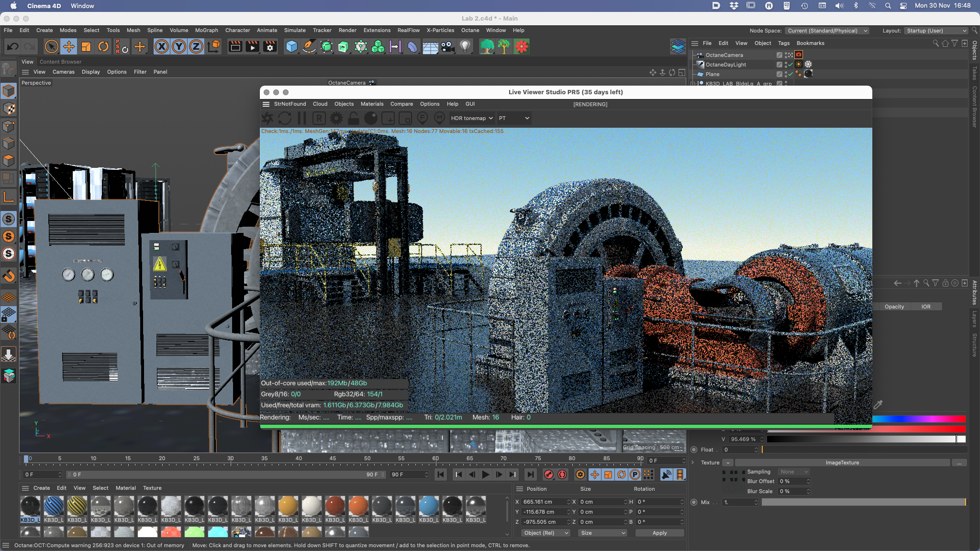The height and width of the screenshot is (551, 980).
Task: Click the Render to Picture Viewer clapperboard icon
Action: coord(252,47)
